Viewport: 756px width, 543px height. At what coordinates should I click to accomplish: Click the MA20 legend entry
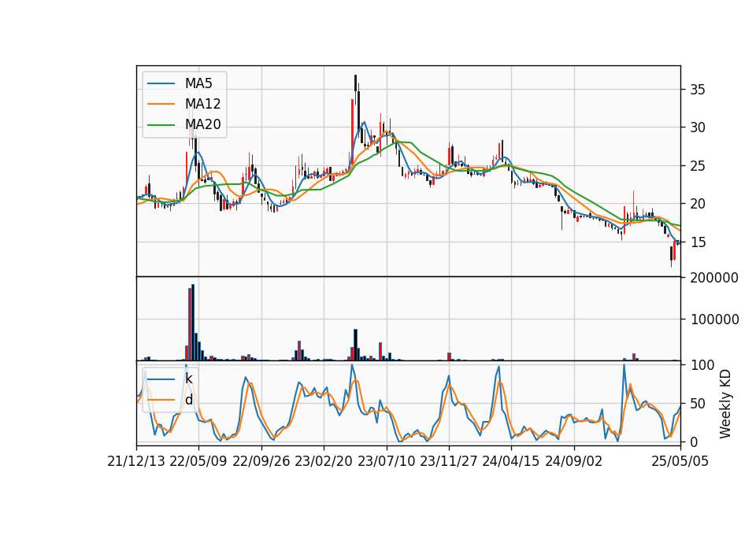point(184,124)
